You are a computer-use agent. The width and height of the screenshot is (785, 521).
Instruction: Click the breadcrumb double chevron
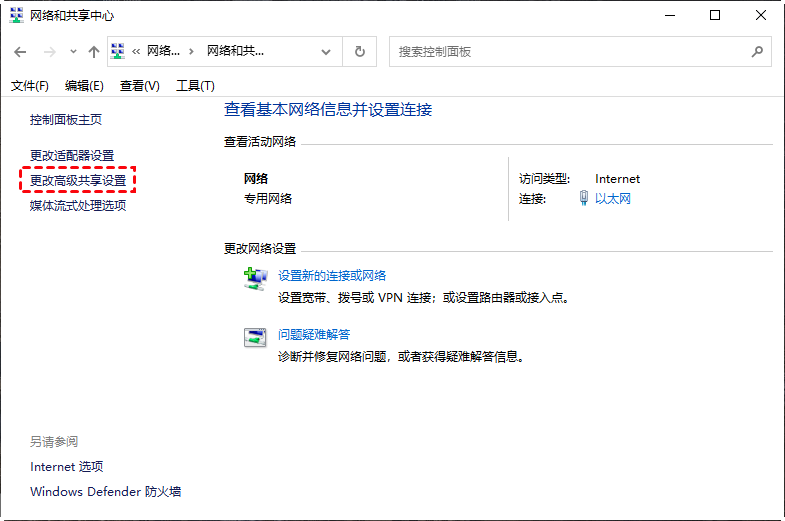(136, 51)
